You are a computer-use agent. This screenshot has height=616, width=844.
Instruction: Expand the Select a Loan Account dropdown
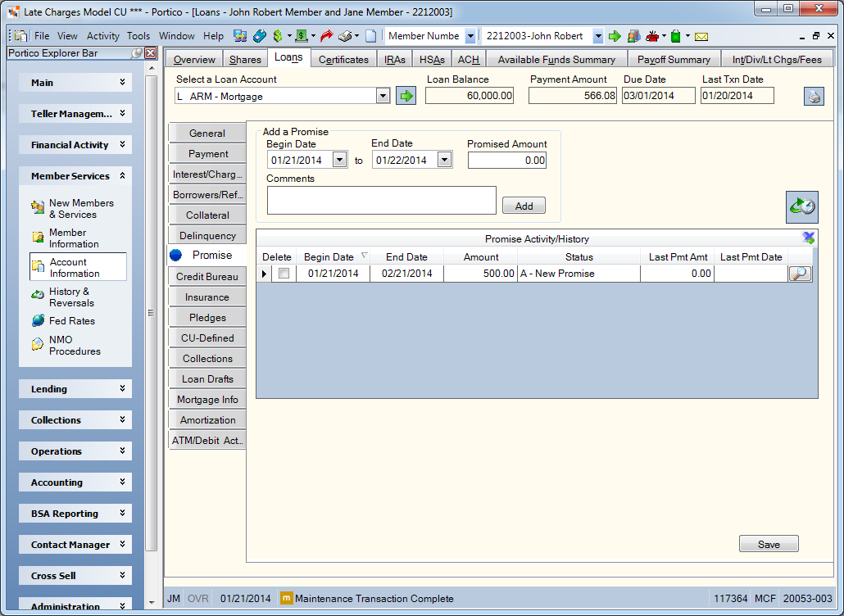click(383, 97)
